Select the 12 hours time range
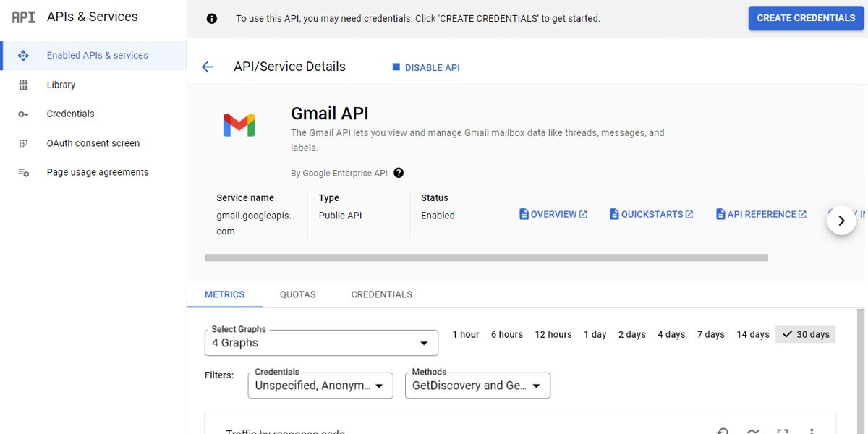This screenshot has height=434, width=868. point(553,334)
